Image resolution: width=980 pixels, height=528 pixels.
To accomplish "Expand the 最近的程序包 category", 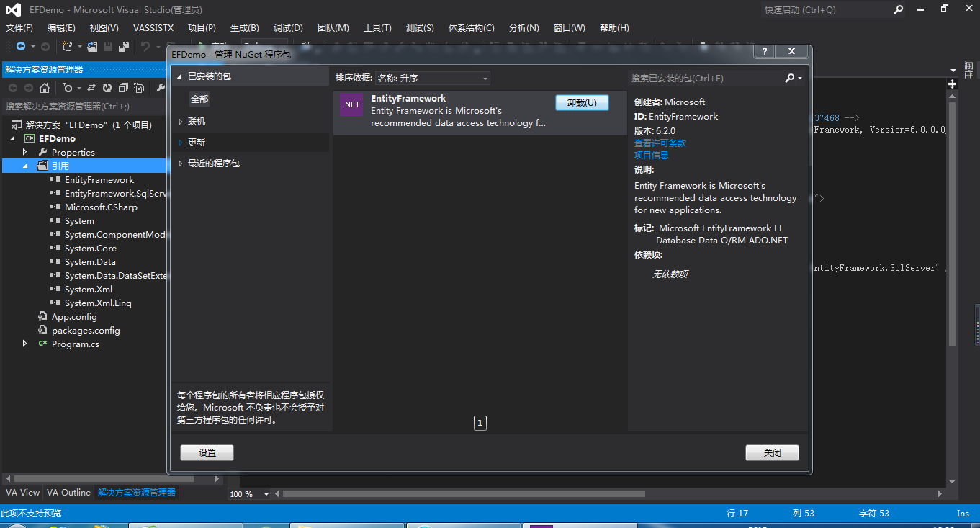I will pyautogui.click(x=180, y=164).
